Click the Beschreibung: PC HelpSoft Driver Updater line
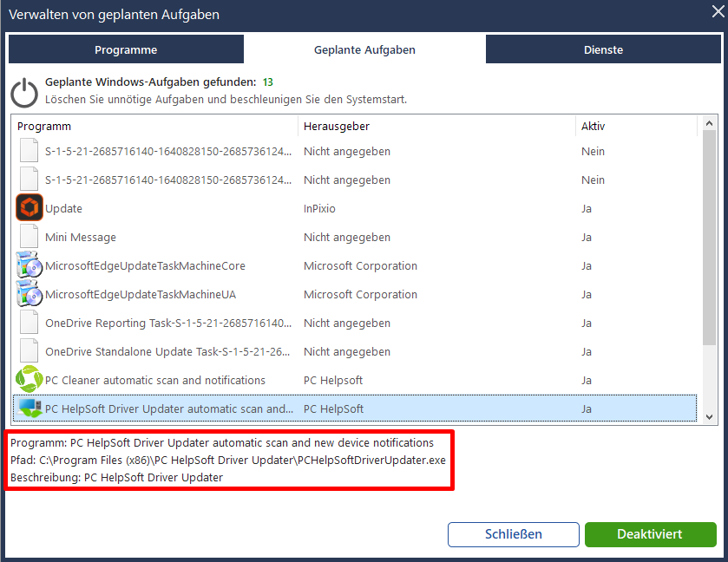Screen dimensions: 728x562 click(x=116, y=477)
